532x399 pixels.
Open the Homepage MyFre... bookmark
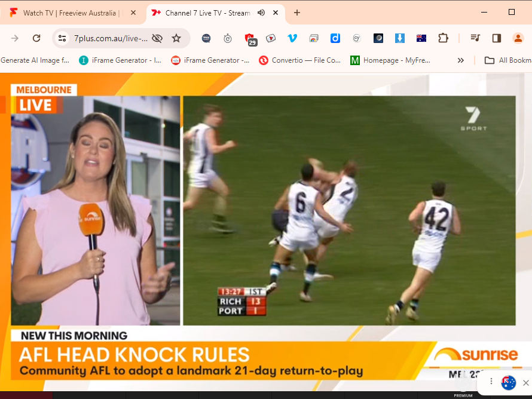click(390, 60)
